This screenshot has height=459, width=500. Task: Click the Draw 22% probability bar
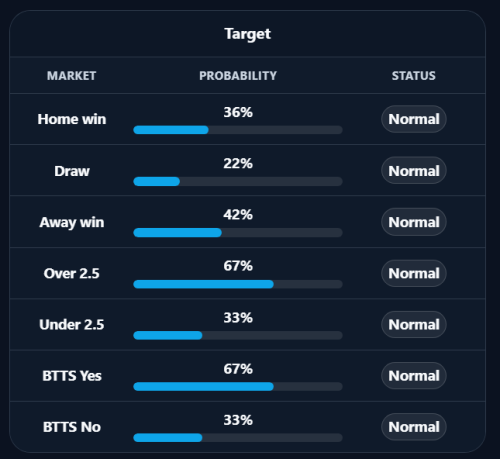tap(238, 181)
